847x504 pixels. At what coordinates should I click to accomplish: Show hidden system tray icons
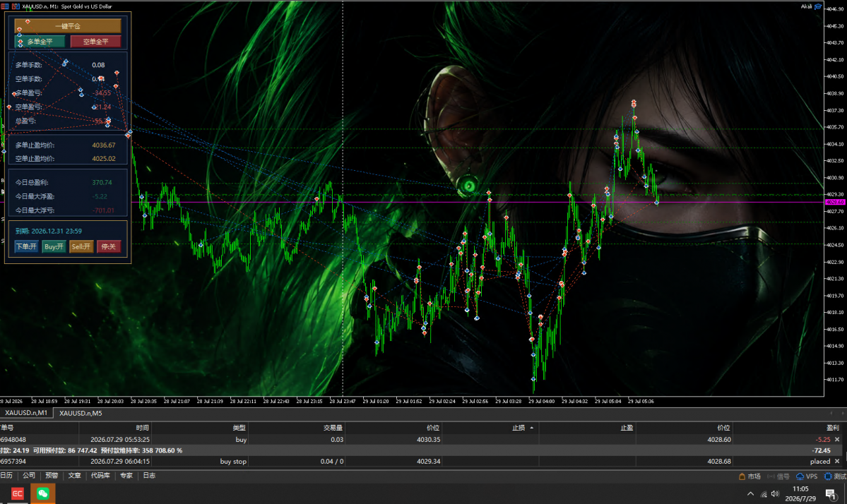tap(750, 493)
